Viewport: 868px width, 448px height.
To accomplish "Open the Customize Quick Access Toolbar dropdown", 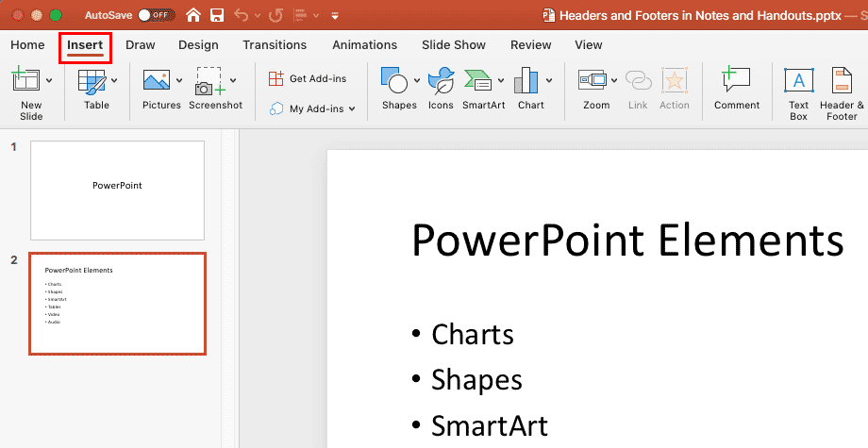I will click(335, 15).
